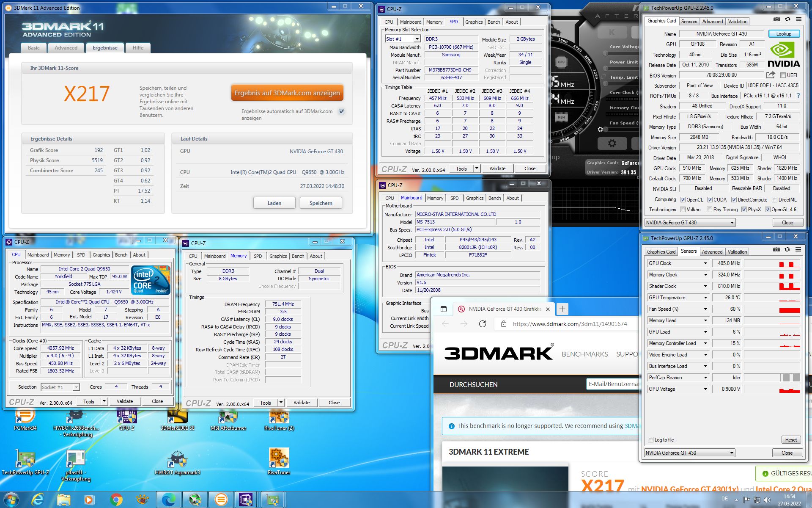Close the NVIDIA GeForce GT 430 browser tab
This screenshot has width=812, height=508.
pyautogui.click(x=548, y=309)
